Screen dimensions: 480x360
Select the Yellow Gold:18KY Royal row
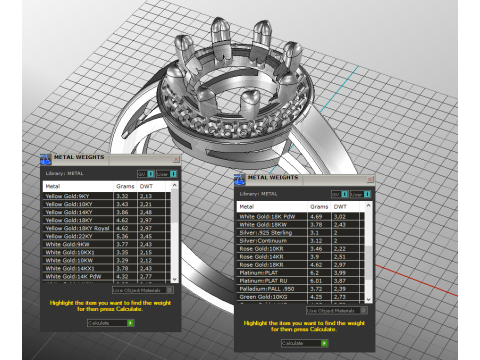[107, 228]
